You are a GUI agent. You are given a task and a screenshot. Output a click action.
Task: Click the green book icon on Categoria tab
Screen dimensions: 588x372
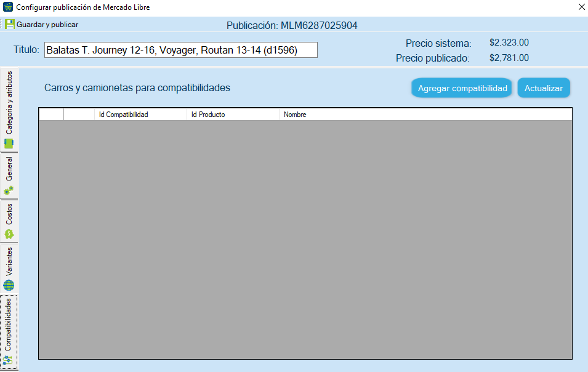click(9, 144)
